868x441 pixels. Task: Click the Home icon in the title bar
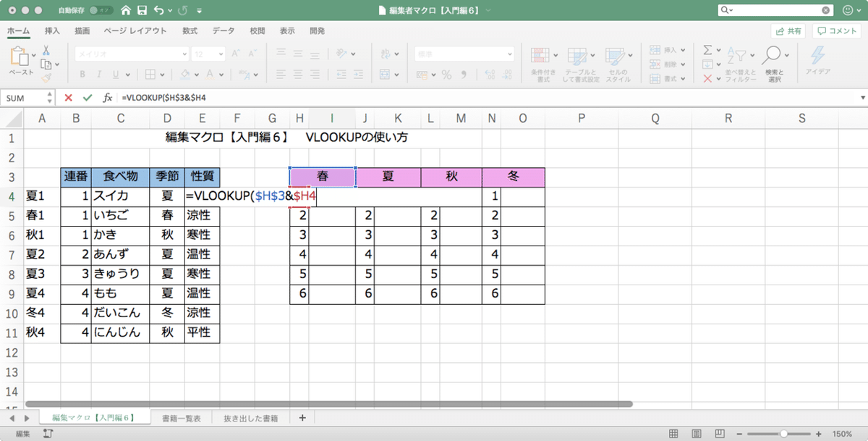pos(127,11)
